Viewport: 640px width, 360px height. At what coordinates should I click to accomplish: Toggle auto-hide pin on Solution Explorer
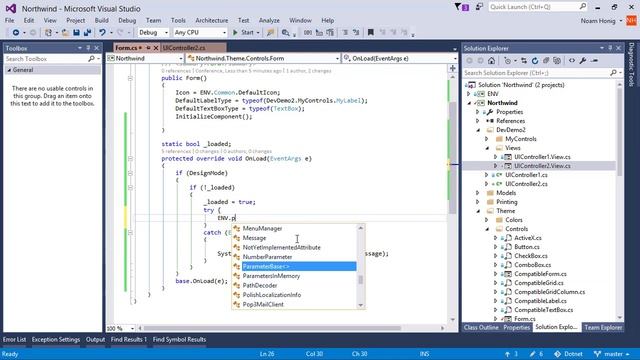[x=610, y=48]
